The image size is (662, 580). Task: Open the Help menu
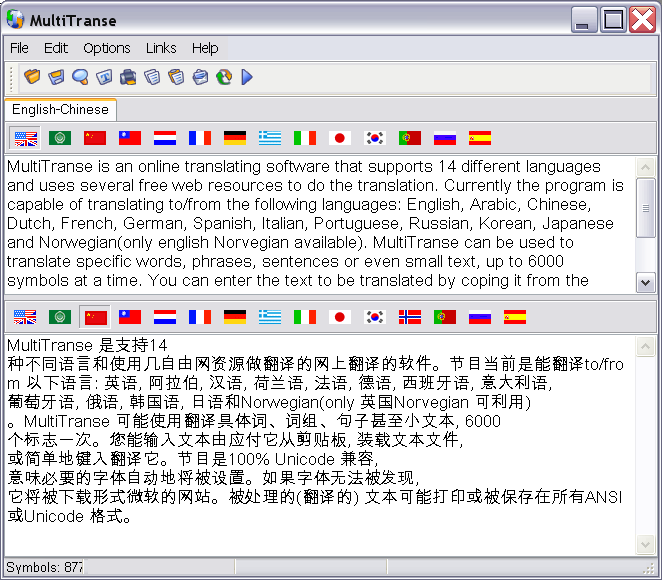[x=205, y=48]
